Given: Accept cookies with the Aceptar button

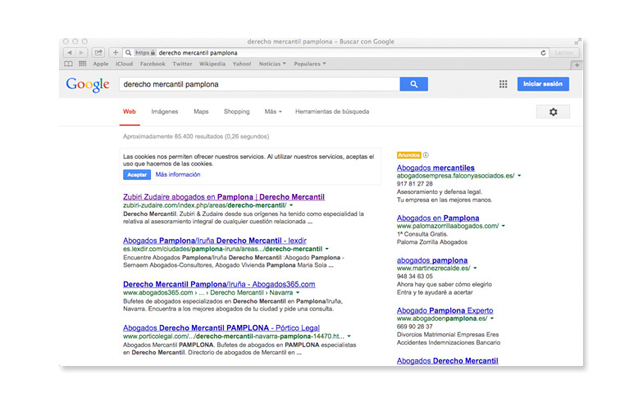Looking at the screenshot, I should tap(137, 175).
